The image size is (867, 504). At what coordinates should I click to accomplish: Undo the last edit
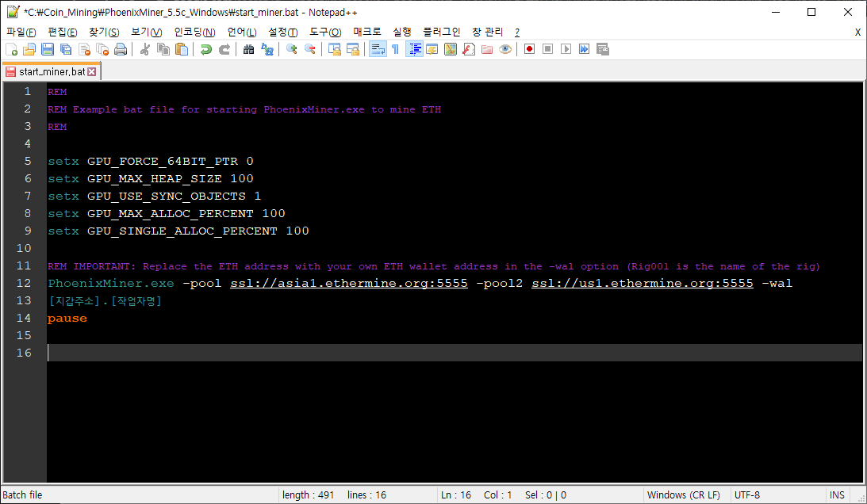tap(205, 49)
